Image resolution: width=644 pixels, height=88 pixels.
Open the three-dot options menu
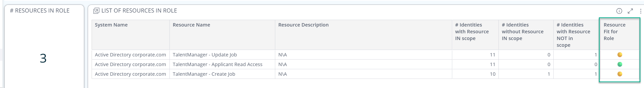click(641, 11)
